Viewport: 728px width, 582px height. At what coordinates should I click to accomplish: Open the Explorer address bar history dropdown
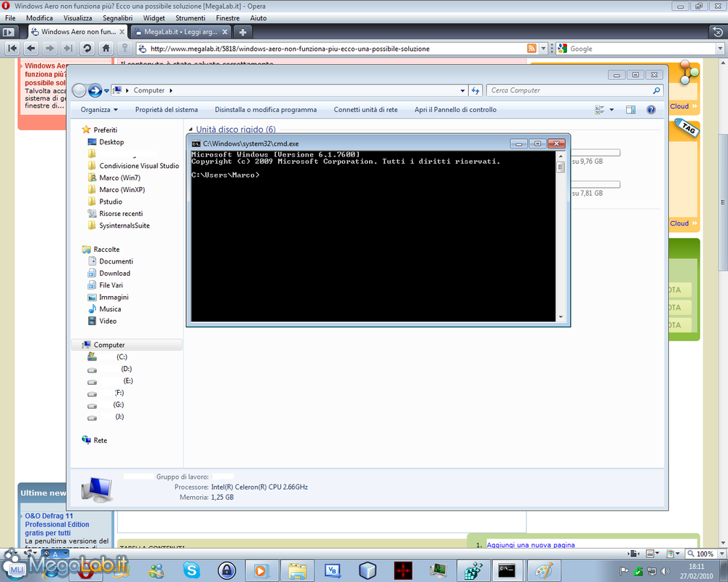[x=462, y=90]
